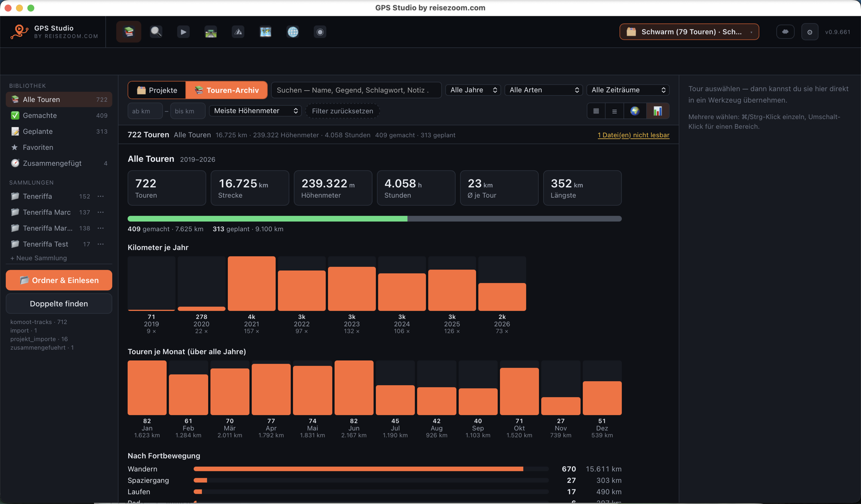Select Favoriten in library

(59, 147)
